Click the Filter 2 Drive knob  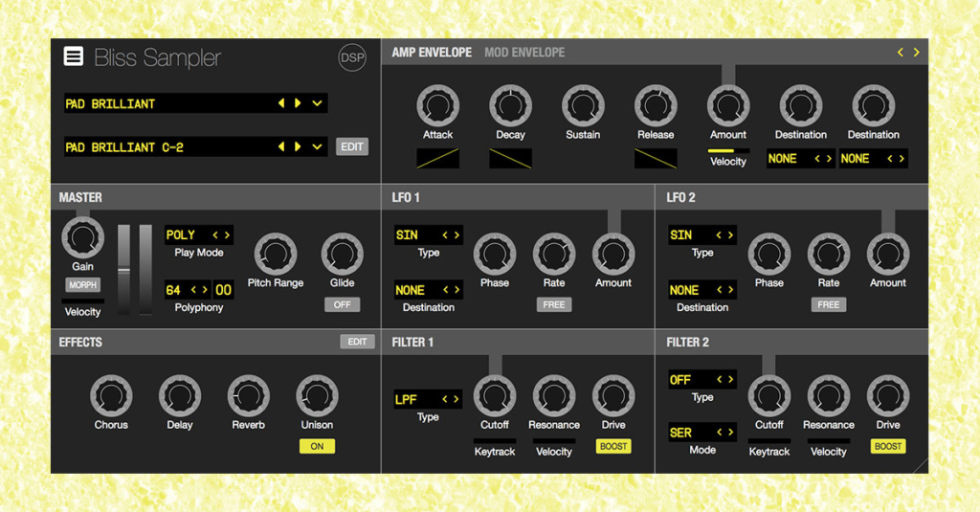point(887,395)
